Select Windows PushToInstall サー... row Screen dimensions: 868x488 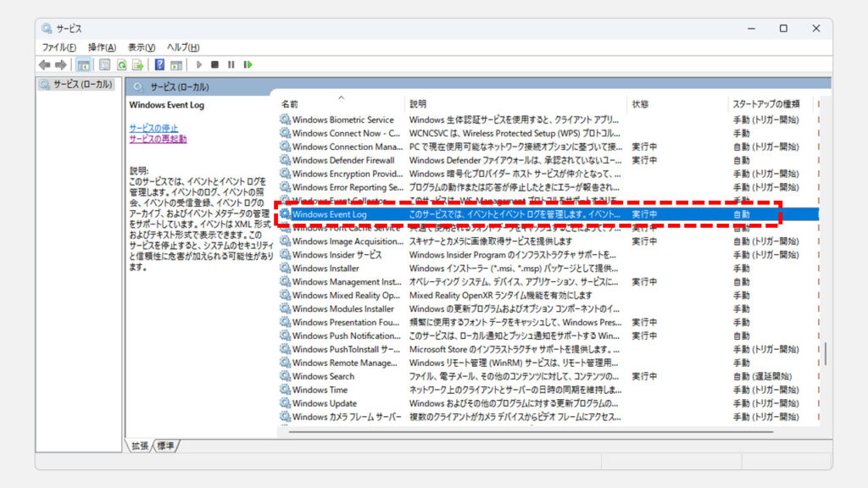(x=548, y=349)
